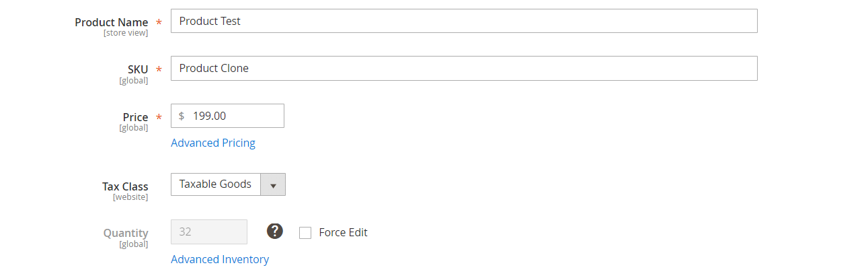Click the dollar sign in the Price field
Image resolution: width=868 pixels, height=280 pixels.
click(182, 116)
